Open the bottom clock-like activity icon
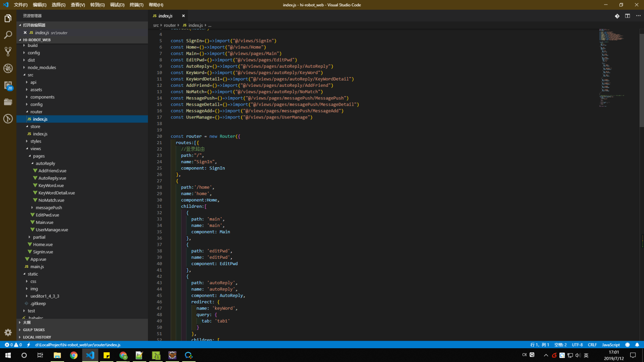Screen dimensions: 644x362 (x=8, y=119)
